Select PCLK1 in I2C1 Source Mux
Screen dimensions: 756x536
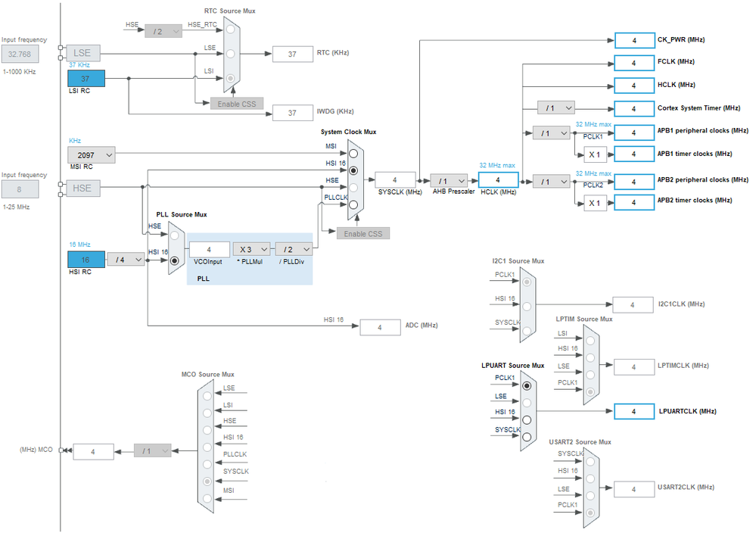coord(527,282)
